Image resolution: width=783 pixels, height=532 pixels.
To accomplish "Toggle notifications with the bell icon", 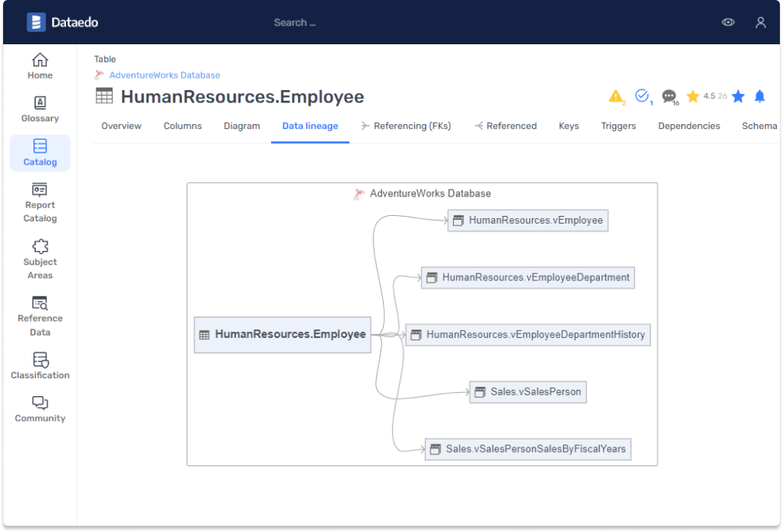I will tap(760, 96).
